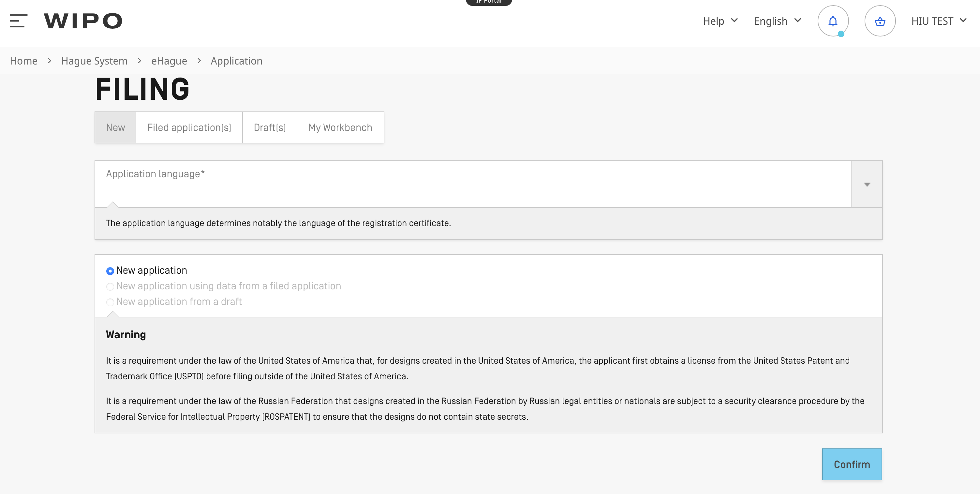Switch to the Draft(s) tab
Screen dimensions: 980x494
click(x=269, y=127)
